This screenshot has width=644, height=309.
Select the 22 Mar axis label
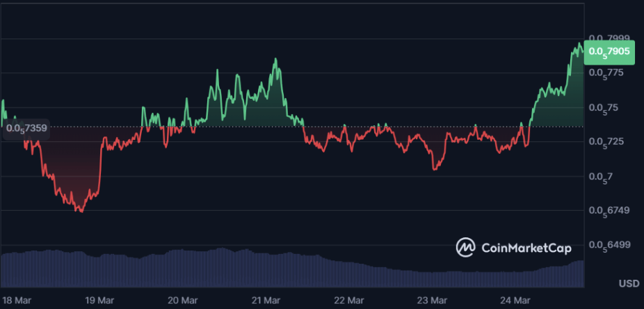point(348,301)
